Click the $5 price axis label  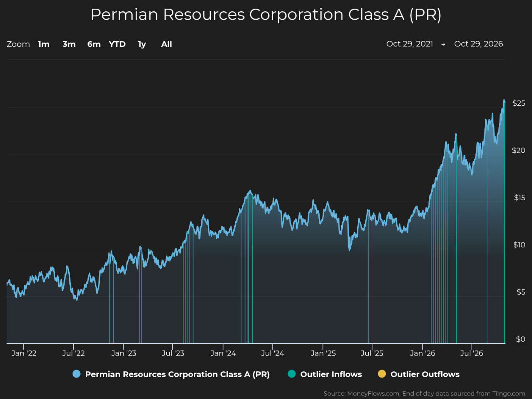point(521,292)
